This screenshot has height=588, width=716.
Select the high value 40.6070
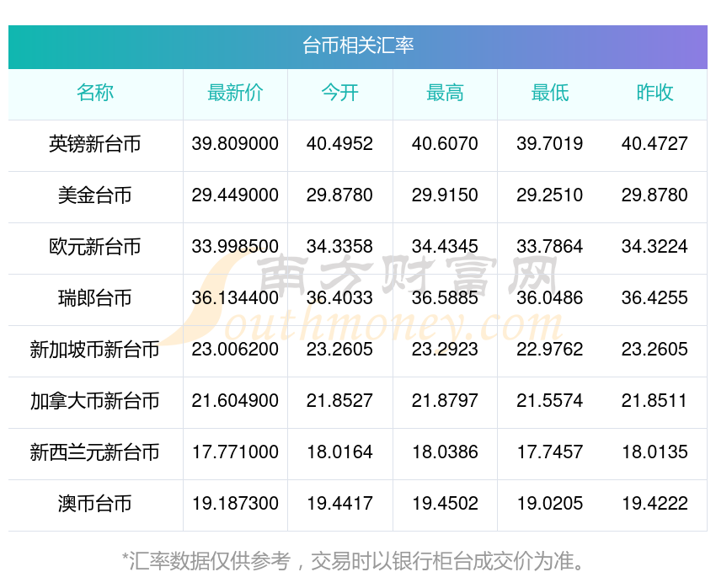pyautogui.click(x=445, y=144)
